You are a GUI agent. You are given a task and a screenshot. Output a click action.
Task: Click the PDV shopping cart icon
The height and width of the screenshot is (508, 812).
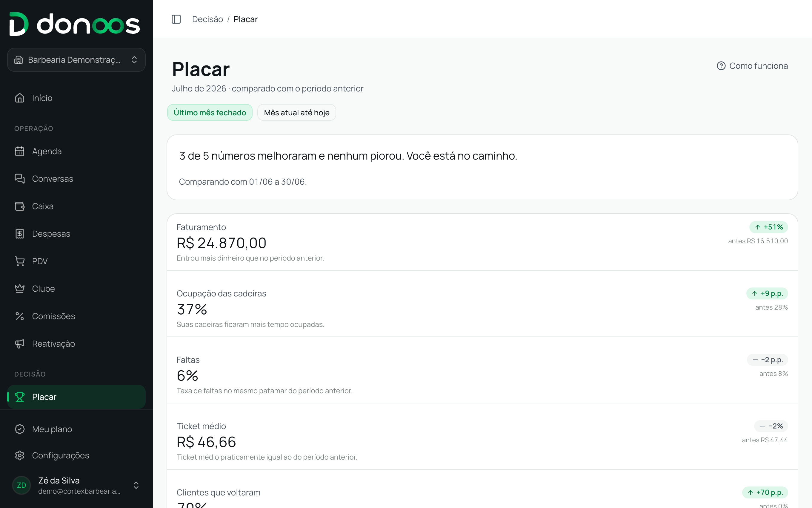coord(20,261)
